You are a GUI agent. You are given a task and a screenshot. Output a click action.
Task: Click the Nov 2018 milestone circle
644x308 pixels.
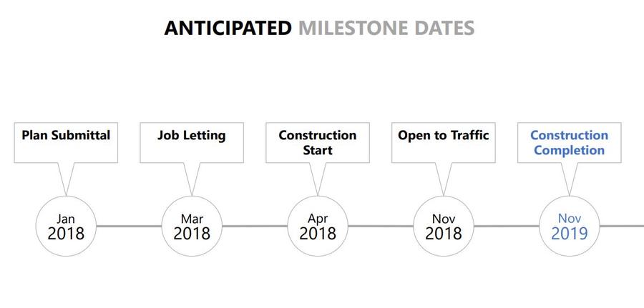tap(444, 226)
